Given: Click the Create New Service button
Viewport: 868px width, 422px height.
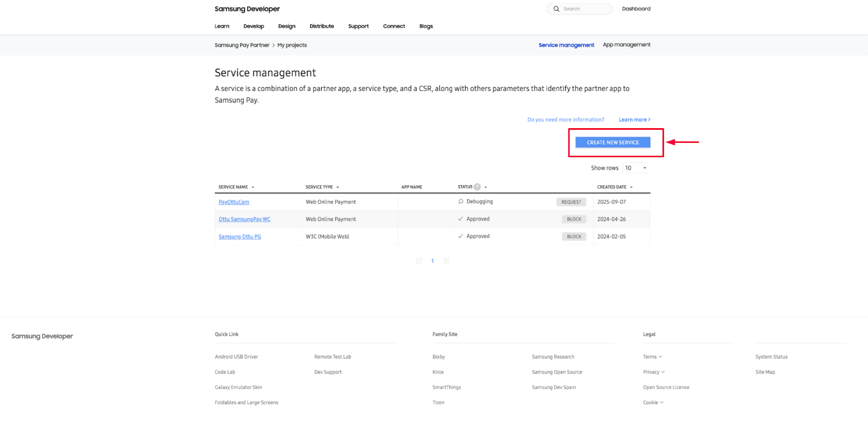Looking at the screenshot, I should click(612, 142).
